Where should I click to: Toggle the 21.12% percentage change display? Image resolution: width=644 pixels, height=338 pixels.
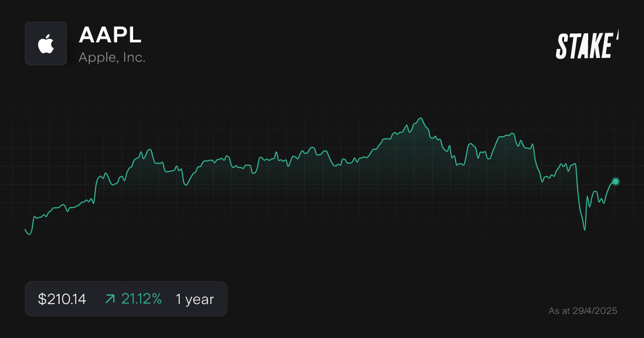tap(142, 299)
